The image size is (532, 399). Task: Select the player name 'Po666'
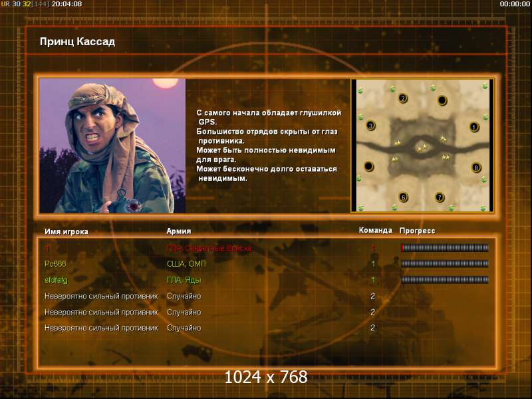pyautogui.click(x=55, y=264)
